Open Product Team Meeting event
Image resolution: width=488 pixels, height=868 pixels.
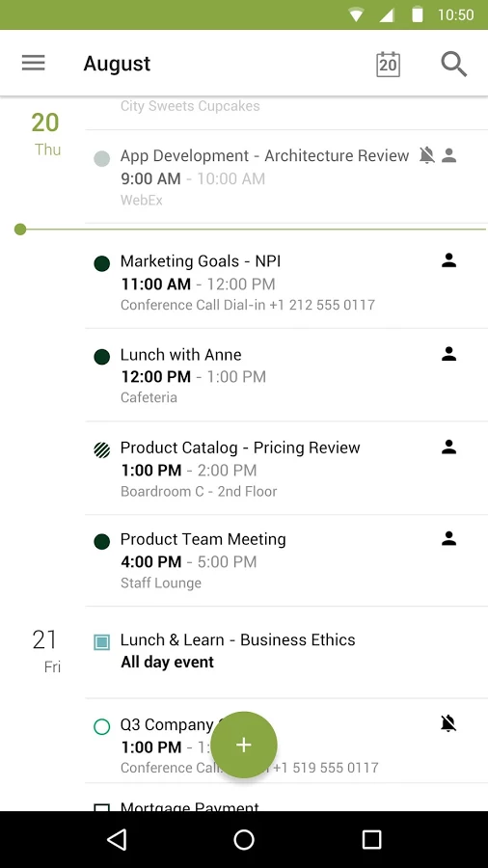point(286,560)
